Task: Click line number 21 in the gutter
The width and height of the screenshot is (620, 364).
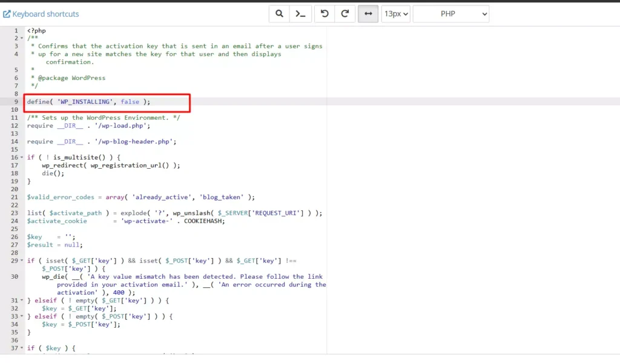Action: (15, 197)
